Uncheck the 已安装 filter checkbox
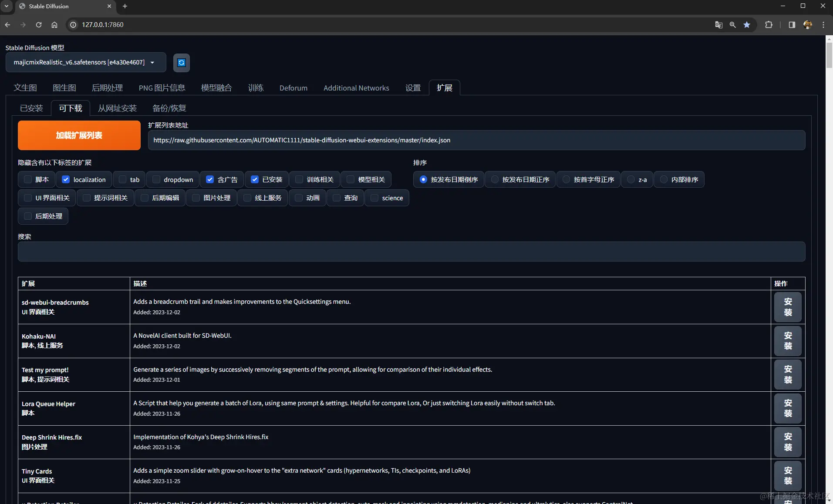833x504 pixels. [255, 179]
